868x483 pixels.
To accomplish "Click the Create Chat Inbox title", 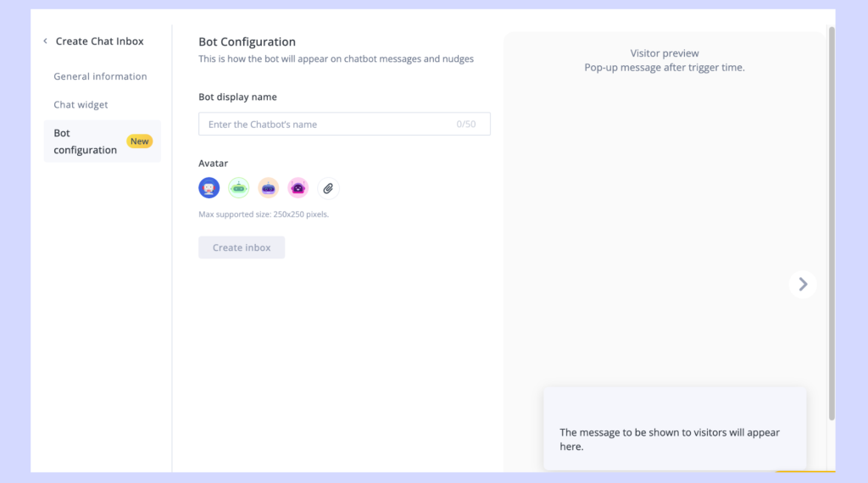I will pos(99,42).
